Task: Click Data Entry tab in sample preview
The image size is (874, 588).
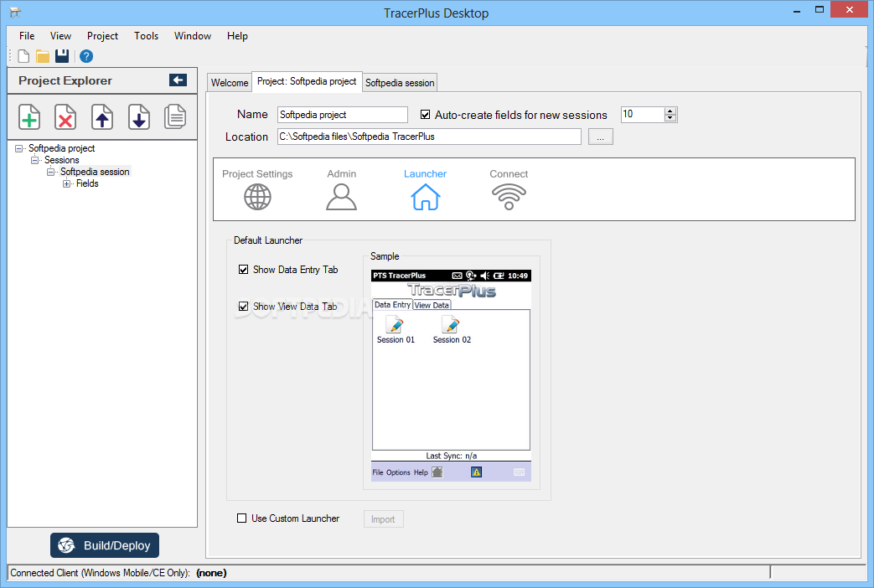Action: click(392, 304)
